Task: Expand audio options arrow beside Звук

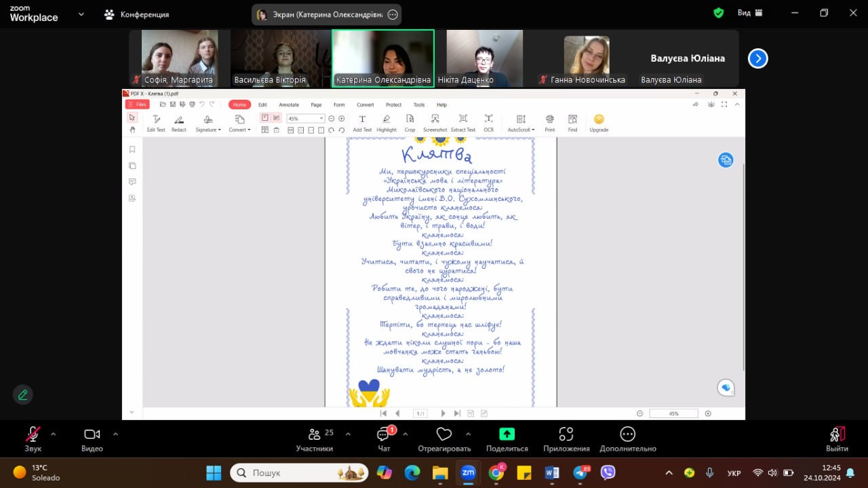Action: [x=54, y=434]
